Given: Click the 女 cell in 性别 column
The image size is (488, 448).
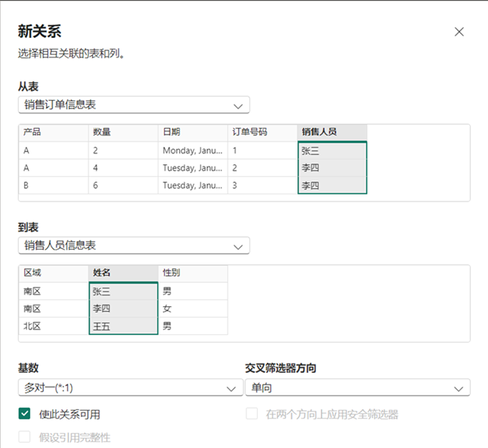Looking at the screenshot, I should [192, 308].
